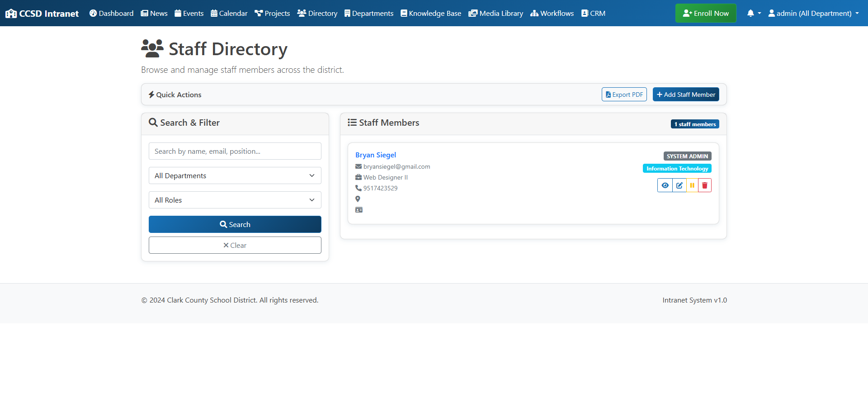The height and width of the screenshot is (412, 868).
Task: Click the CCSD Intranet logo
Action: 42,14
